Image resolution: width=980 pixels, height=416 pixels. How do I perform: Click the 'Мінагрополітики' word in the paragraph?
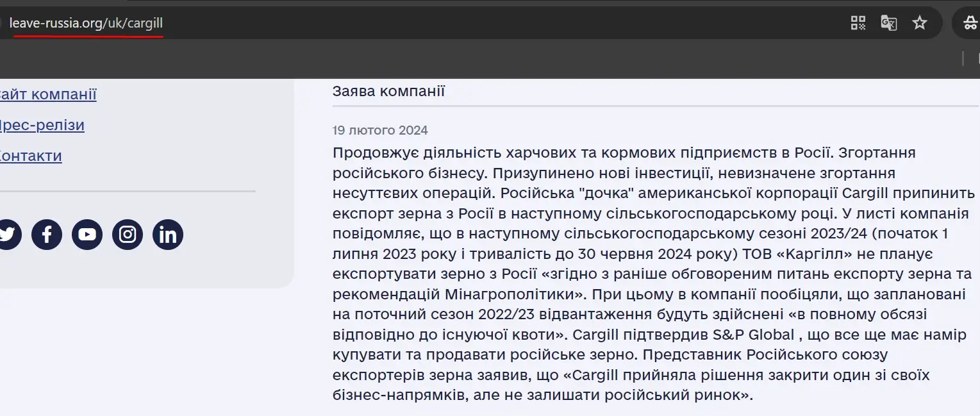(515, 294)
